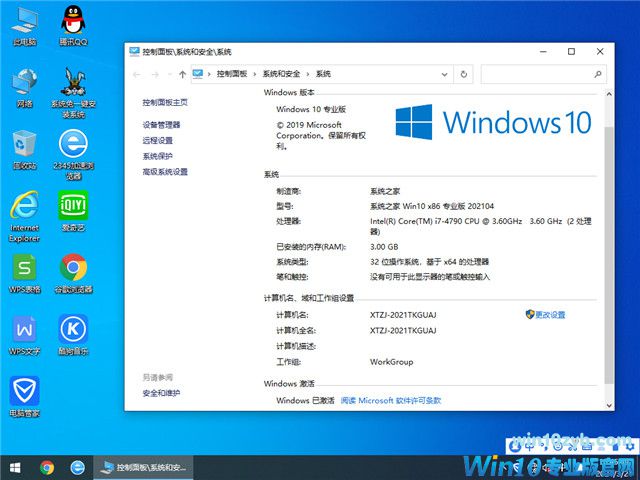
Task: Open 高级系统设置 link
Action: coord(165,172)
